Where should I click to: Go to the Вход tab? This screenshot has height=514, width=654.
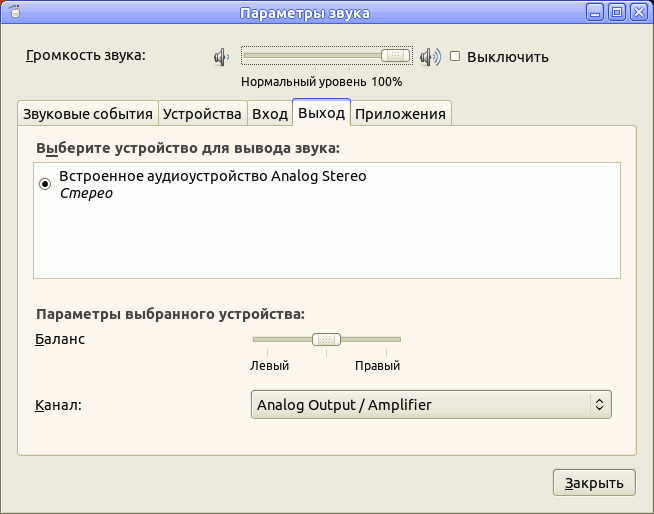(269, 113)
